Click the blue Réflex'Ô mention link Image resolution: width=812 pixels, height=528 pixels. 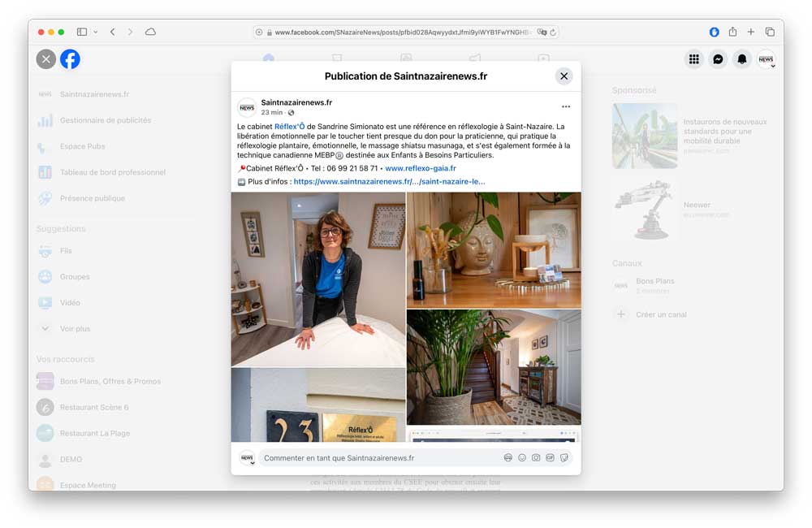coord(289,127)
